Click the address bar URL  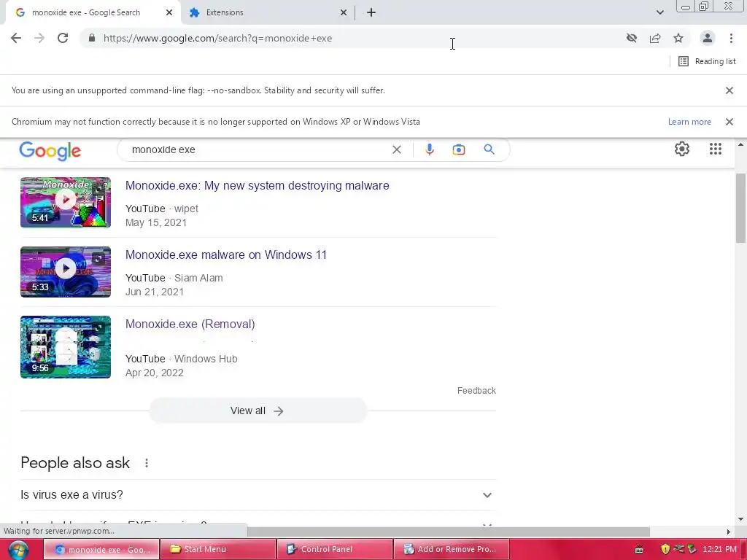[217, 38]
